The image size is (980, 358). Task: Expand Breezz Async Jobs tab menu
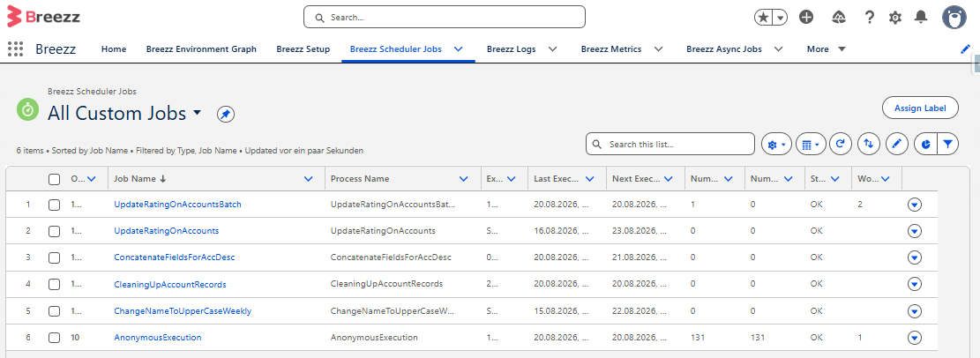778,48
